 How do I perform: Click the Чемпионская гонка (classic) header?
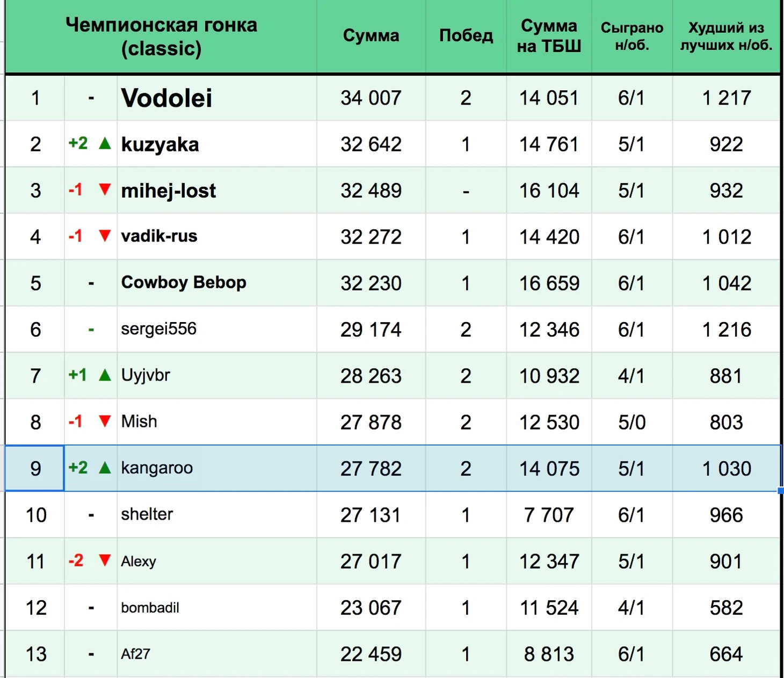pyautogui.click(x=161, y=37)
